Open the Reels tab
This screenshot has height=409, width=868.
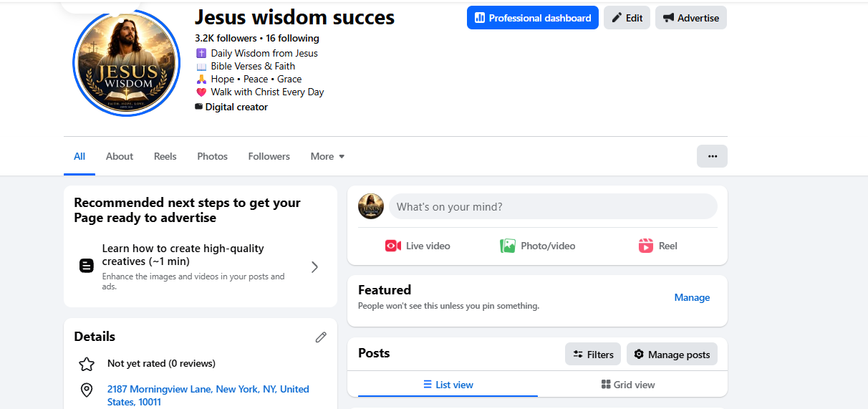click(x=165, y=156)
